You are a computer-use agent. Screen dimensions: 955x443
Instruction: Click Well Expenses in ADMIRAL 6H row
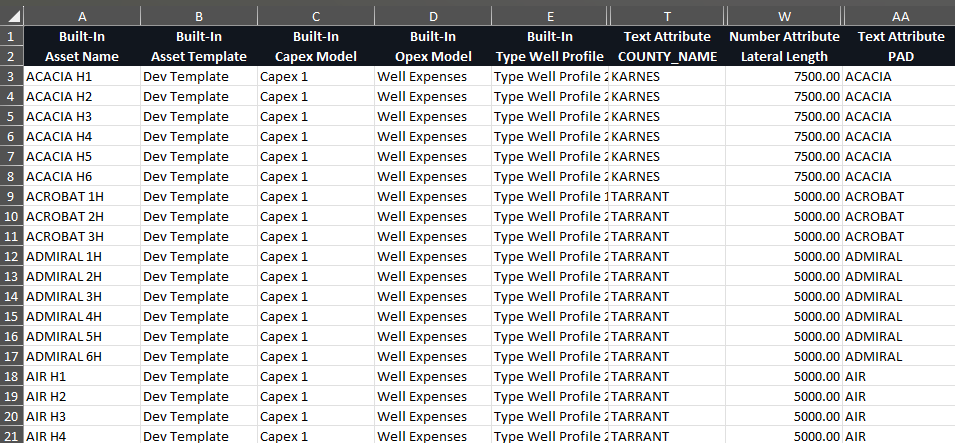[433, 356]
